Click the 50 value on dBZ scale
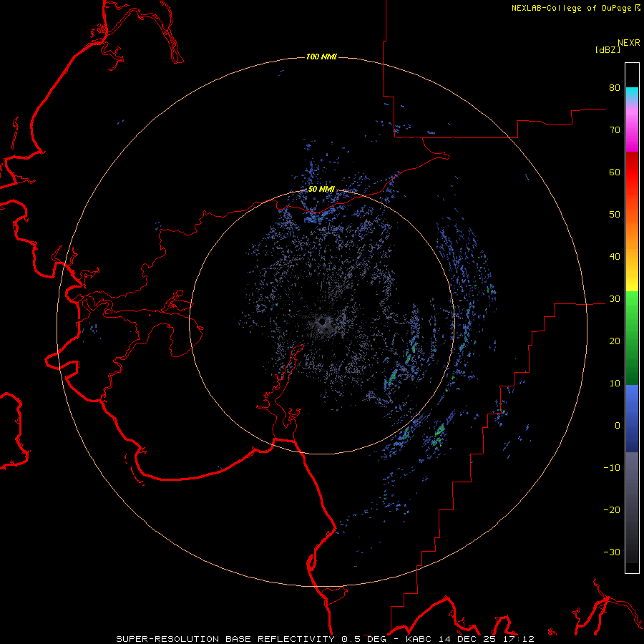The width and height of the screenshot is (644, 644). [615, 215]
